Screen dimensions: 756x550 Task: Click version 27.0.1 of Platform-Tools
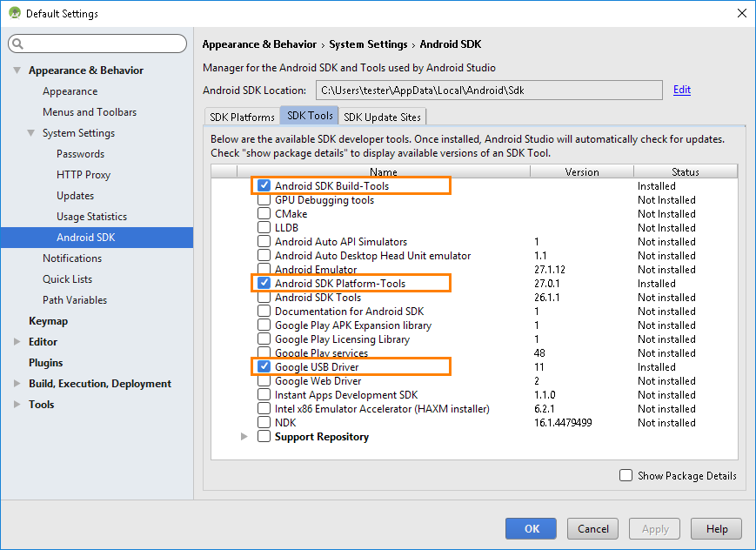[546, 283]
